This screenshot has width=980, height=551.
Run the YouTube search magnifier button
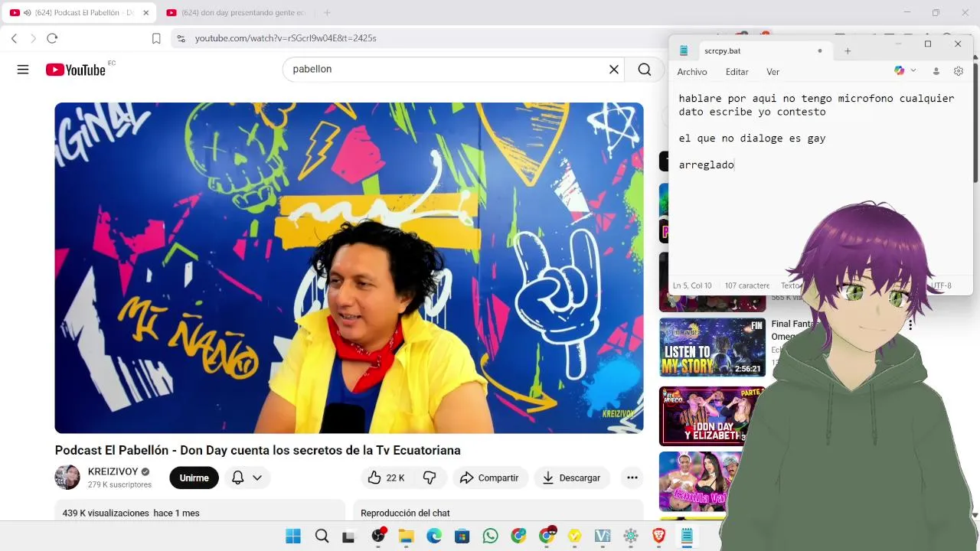[x=645, y=70]
